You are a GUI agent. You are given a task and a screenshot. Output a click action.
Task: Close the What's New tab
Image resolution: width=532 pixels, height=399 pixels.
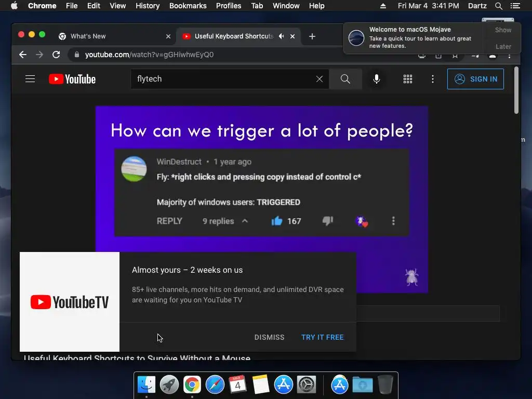point(168,36)
